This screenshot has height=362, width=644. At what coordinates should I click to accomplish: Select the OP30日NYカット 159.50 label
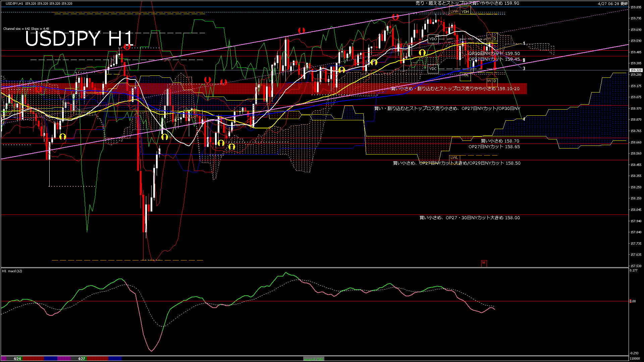(x=494, y=54)
